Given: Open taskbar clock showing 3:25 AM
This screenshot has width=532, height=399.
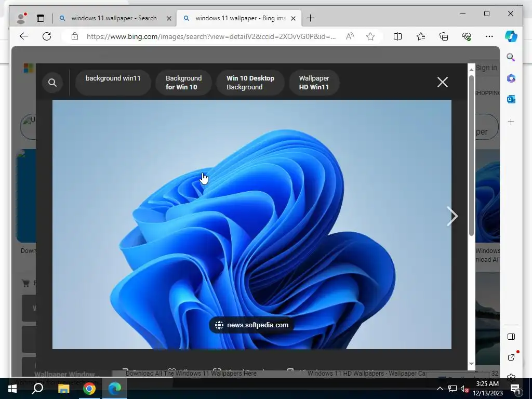Looking at the screenshot, I should 487,389.
